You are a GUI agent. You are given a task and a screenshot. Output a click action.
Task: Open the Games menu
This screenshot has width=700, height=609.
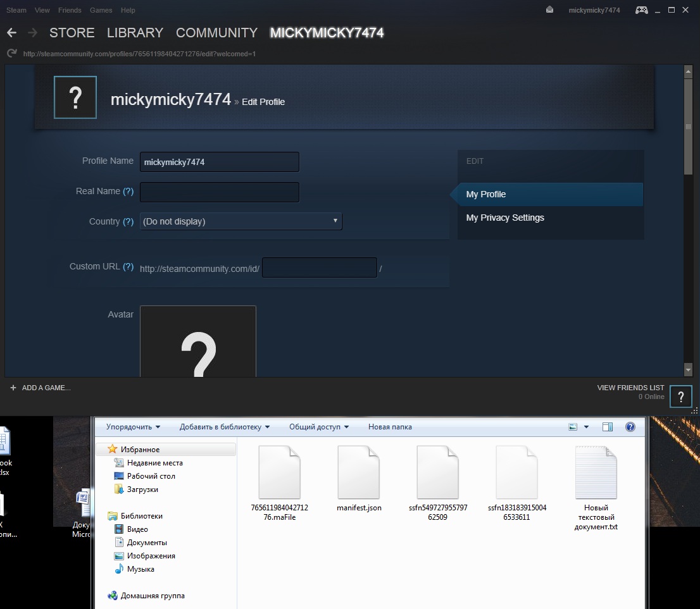click(x=101, y=10)
